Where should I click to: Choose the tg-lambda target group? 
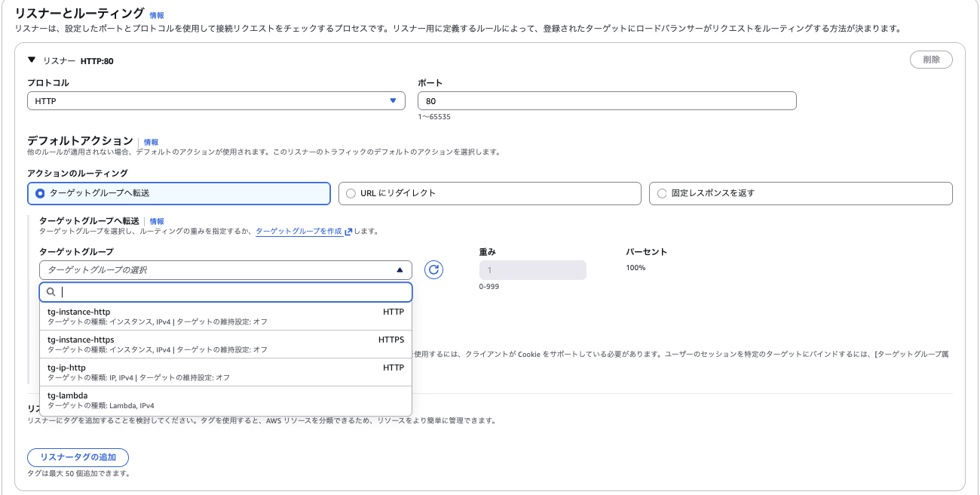(x=226, y=399)
